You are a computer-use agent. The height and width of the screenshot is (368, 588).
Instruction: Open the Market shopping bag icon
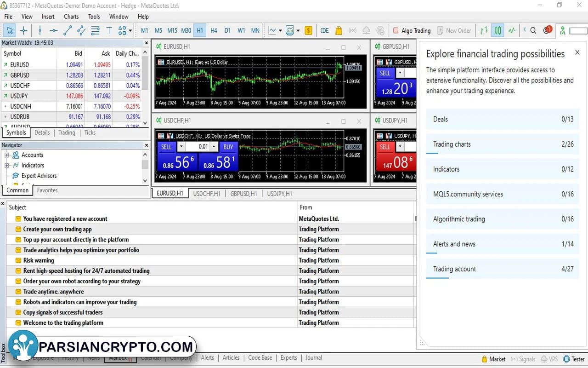point(339,31)
